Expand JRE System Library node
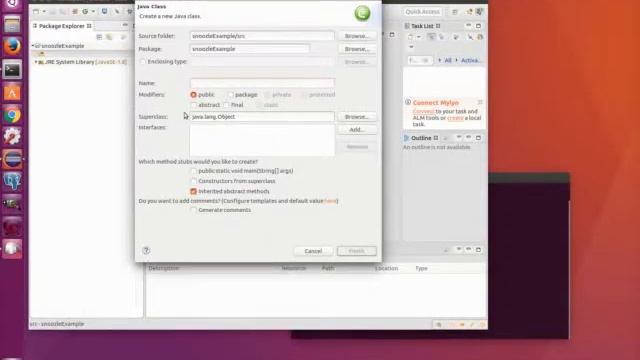This screenshot has height=360, width=640. pyautogui.click(x=36, y=62)
